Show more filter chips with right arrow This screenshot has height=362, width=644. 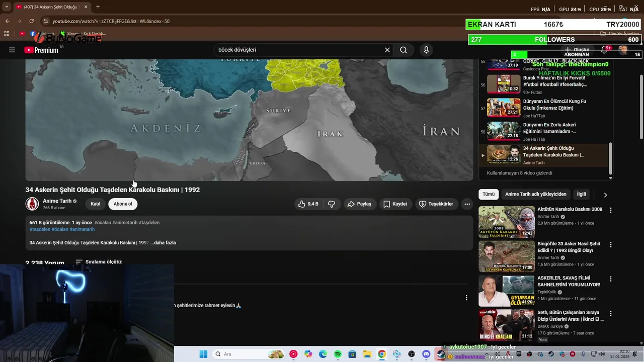(x=605, y=195)
